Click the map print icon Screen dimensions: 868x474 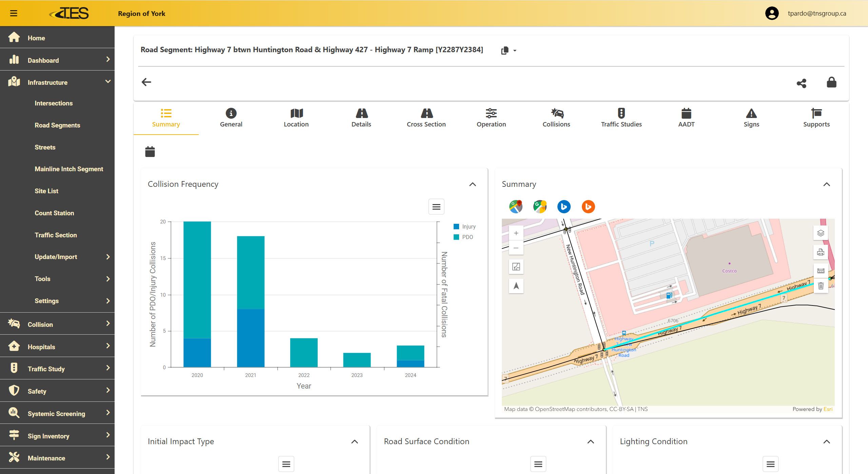click(821, 252)
